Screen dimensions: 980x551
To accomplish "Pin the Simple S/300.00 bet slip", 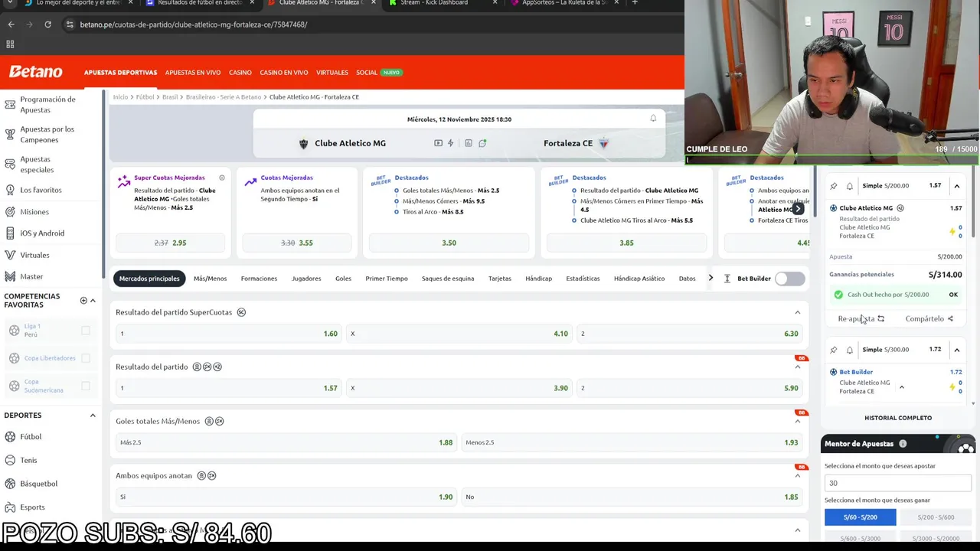I will pyautogui.click(x=834, y=350).
